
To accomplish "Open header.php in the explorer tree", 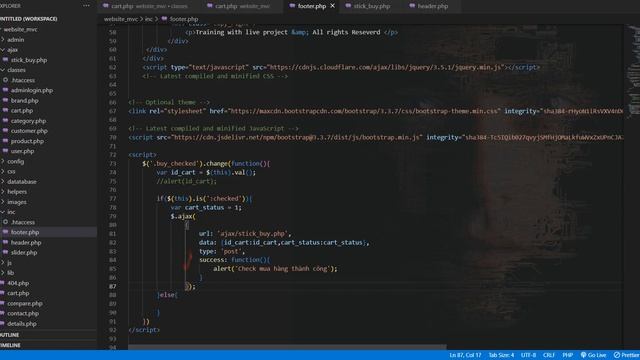I will 26,242.
